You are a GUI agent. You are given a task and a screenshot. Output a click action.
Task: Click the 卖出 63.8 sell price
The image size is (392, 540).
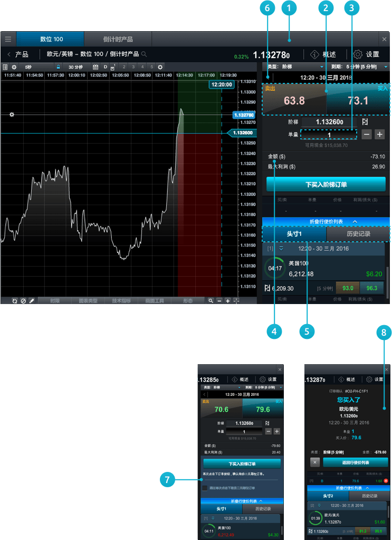pyautogui.click(x=294, y=99)
